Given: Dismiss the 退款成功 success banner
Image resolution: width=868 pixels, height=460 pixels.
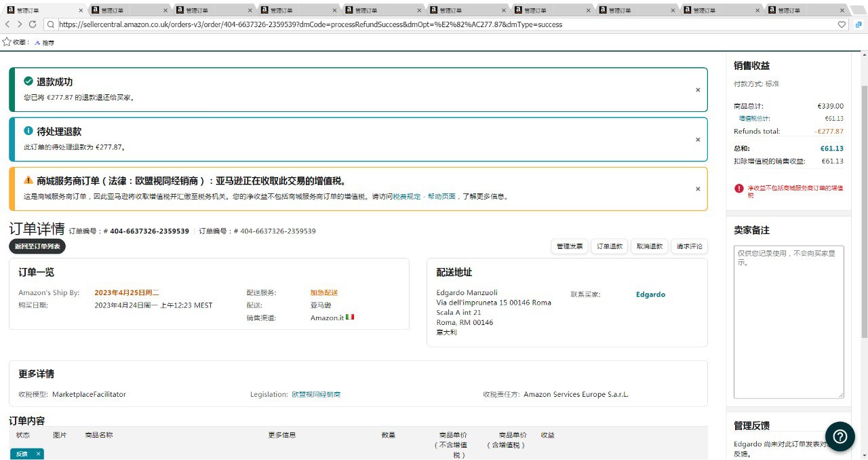Looking at the screenshot, I should [x=698, y=90].
